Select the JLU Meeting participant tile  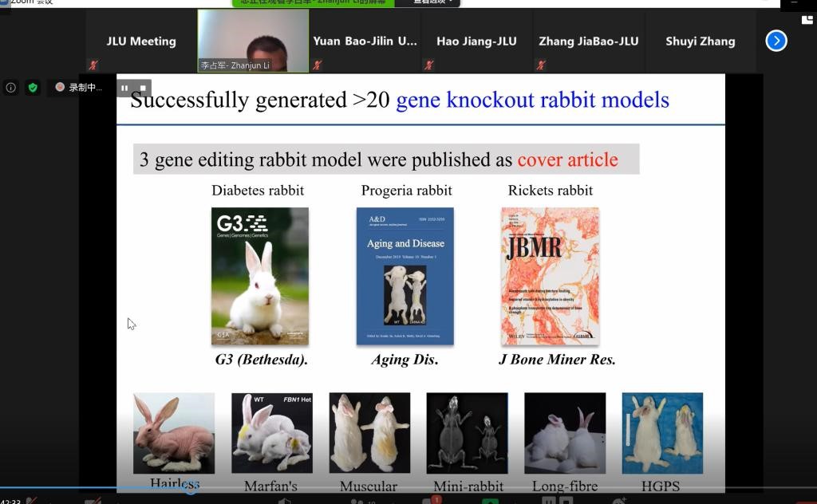point(141,41)
